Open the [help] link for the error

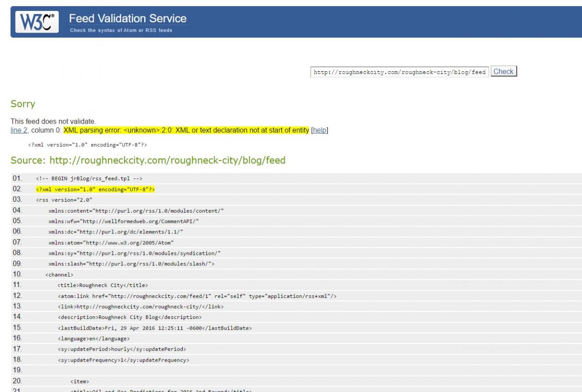coord(320,130)
